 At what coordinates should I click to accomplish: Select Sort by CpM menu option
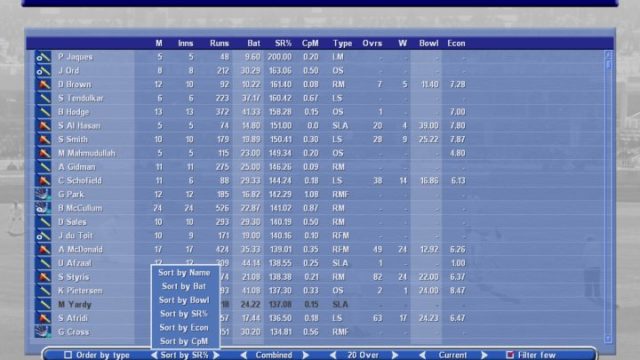[x=184, y=341]
